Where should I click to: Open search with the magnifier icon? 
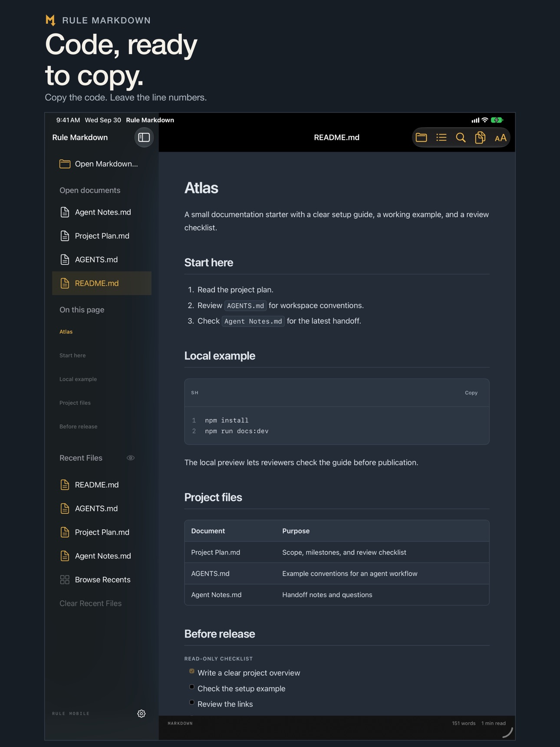461,138
